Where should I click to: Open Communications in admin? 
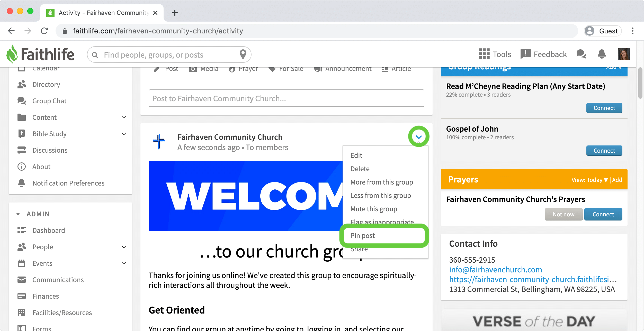click(58, 280)
